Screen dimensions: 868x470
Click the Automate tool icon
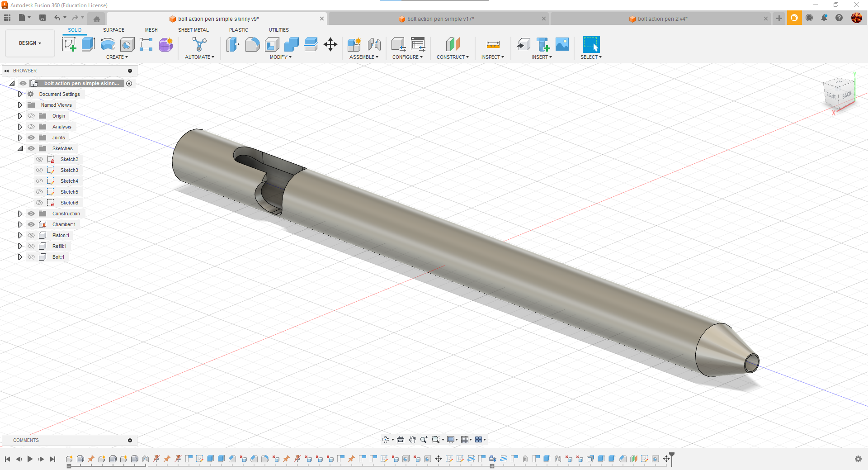tap(199, 44)
